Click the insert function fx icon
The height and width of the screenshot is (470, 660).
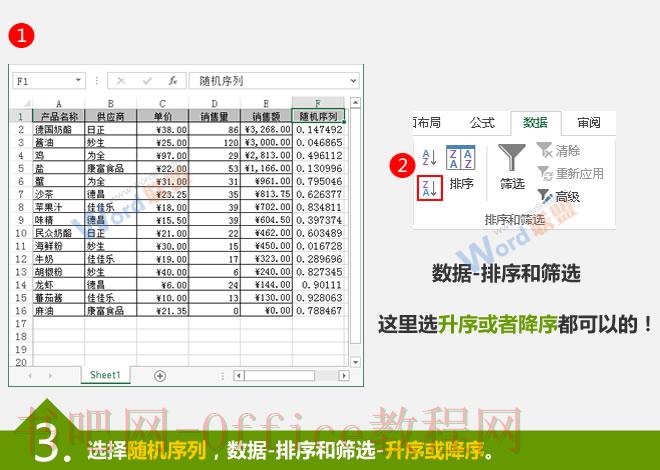coord(173,81)
